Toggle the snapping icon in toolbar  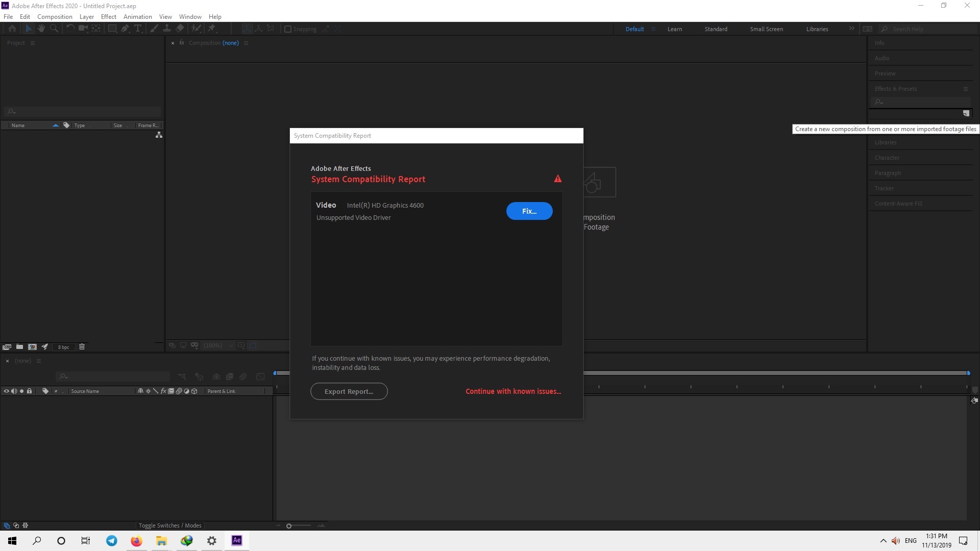point(287,29)
